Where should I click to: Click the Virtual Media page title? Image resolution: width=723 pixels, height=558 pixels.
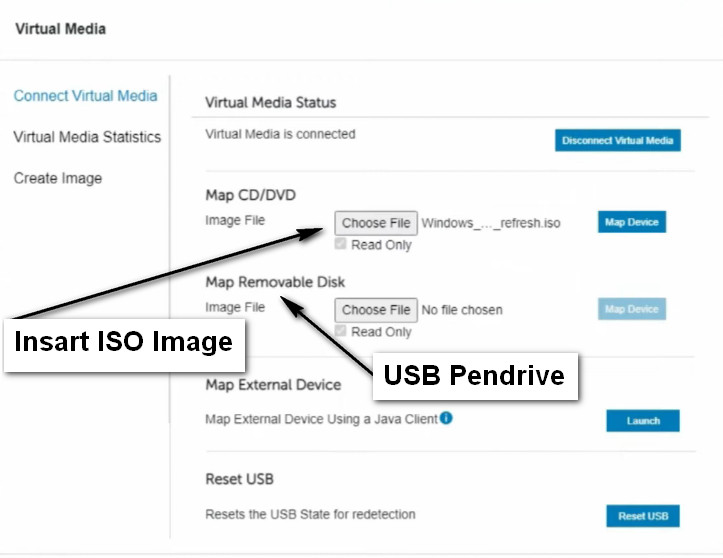pos(60,29)
